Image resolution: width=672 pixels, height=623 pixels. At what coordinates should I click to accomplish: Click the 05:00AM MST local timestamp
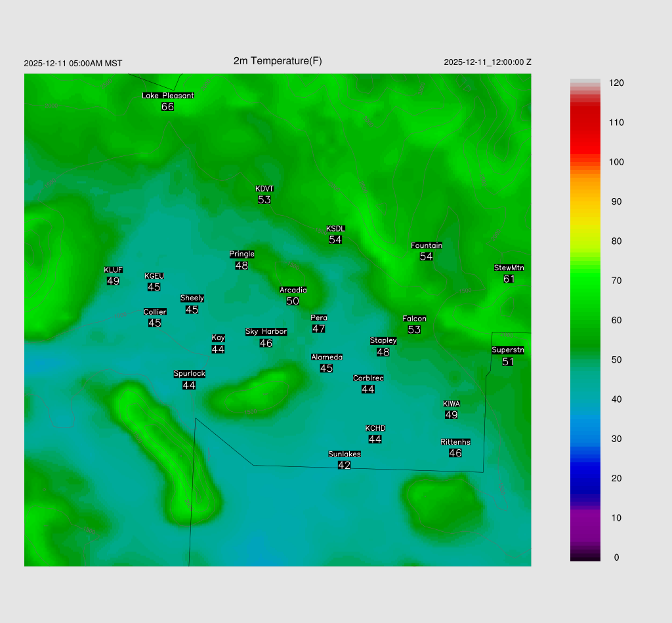click(x=73, y=63)
